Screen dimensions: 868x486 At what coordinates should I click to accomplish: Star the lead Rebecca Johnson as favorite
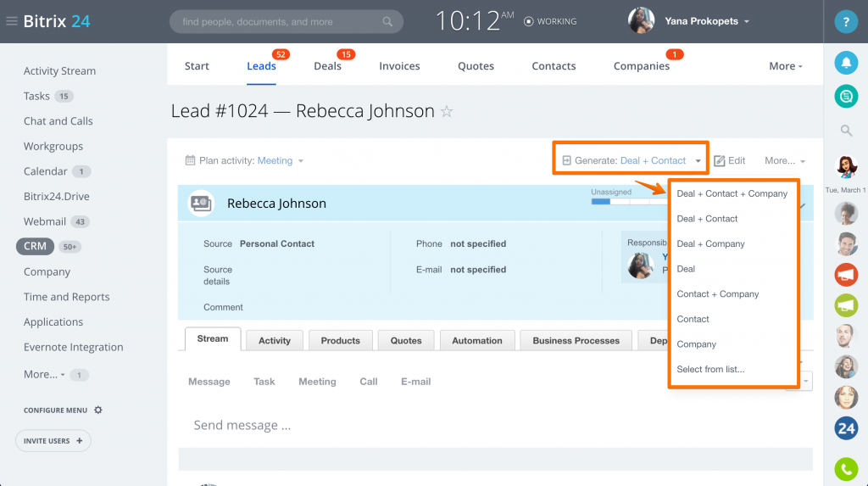point(447,111)
